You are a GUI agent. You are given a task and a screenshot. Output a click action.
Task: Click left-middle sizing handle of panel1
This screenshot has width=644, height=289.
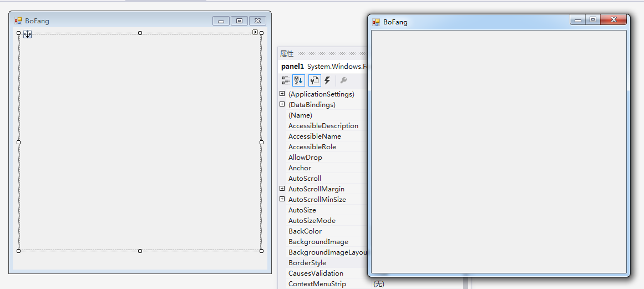coord(18,142)
